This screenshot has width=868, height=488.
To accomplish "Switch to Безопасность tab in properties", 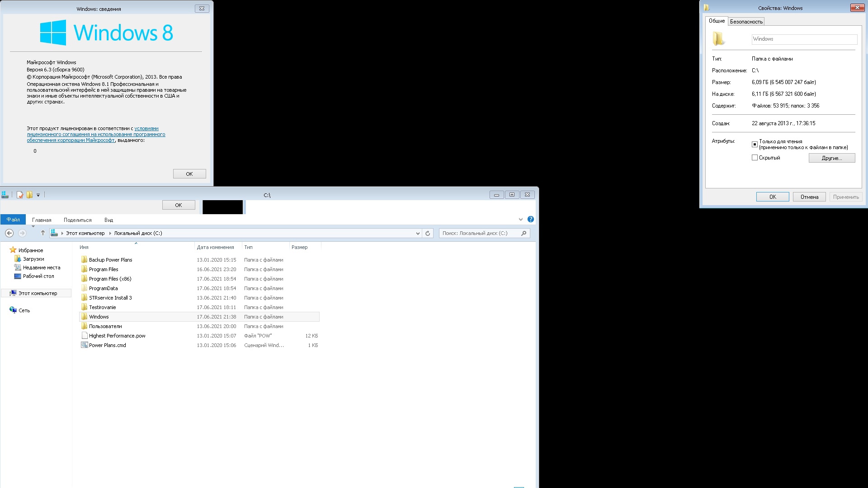I will tap(746, 21).
